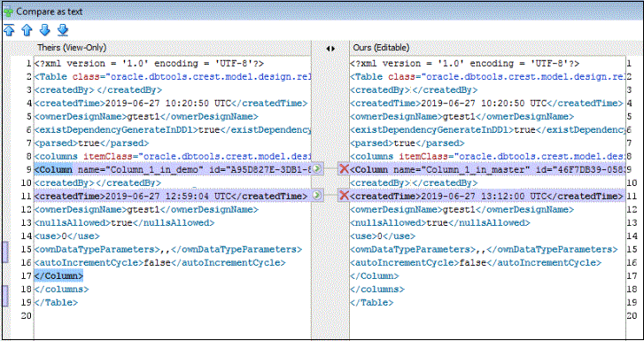The width and height of the screenshot is (644, 341).
Task: Click existDependencyGenerateInDDl line in Theirs
Action: pyautogui.click(x=173, y=130)
